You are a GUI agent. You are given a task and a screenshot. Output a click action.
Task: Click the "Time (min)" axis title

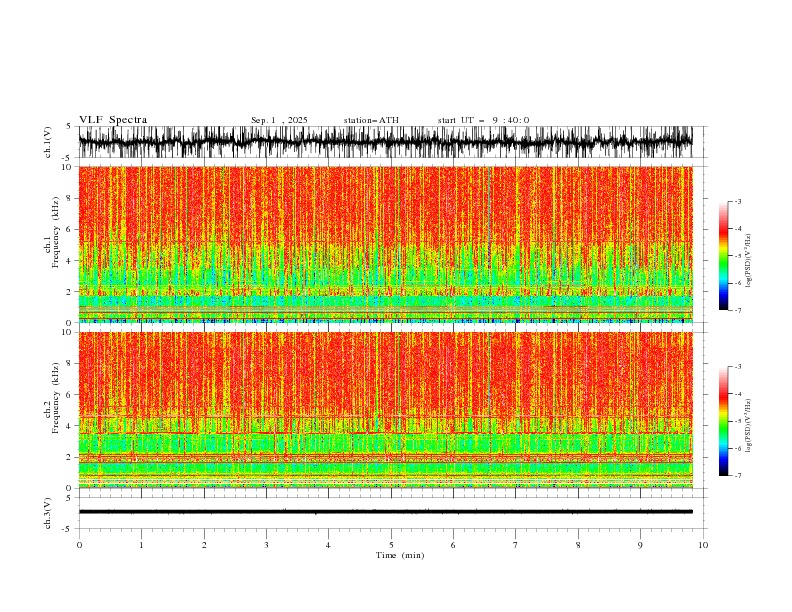(x=400, y=555)
